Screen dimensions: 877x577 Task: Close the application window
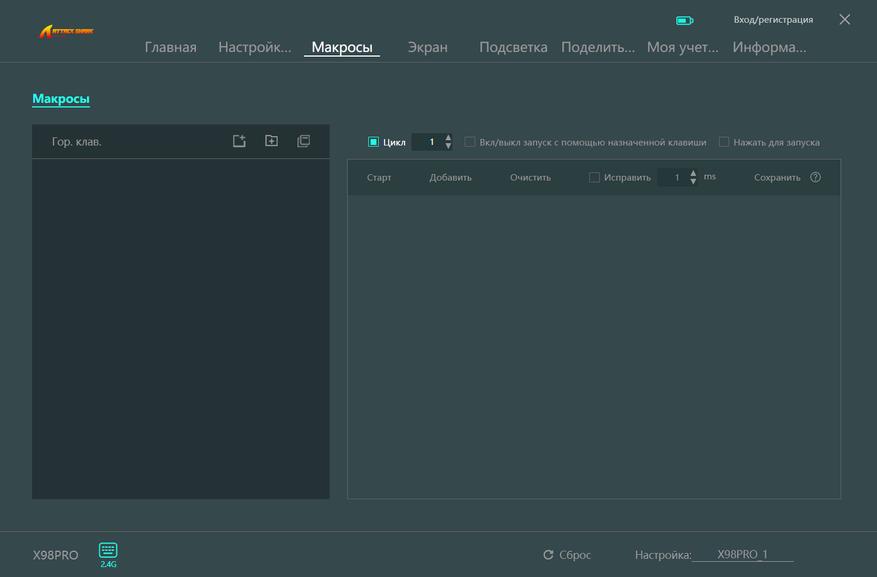845,20
